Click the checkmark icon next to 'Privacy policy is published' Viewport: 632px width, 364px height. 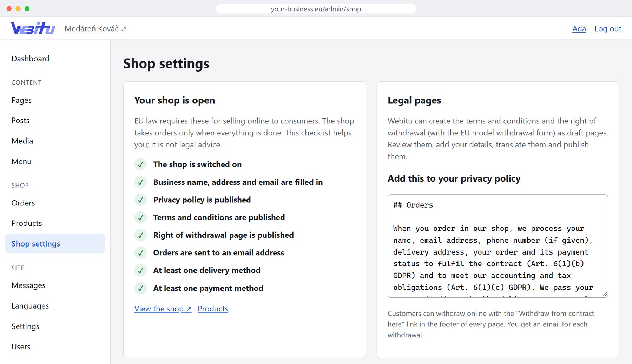click(x=140, y=200)
